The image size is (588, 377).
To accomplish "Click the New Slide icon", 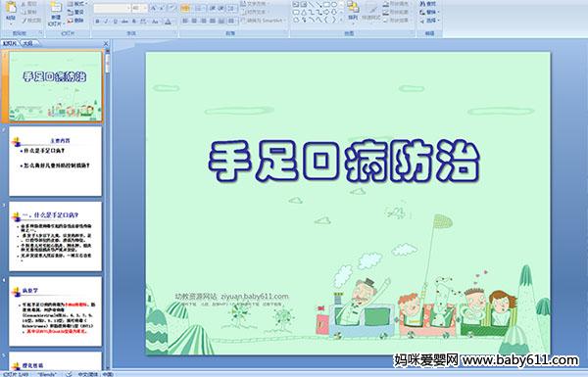I will click(56, 10).
